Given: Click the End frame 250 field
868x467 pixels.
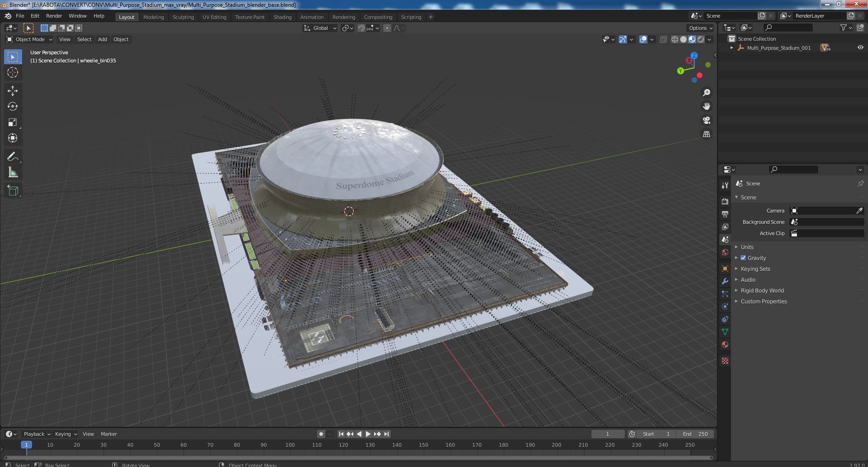Looking at the screenshot, I should coord(695,434).
